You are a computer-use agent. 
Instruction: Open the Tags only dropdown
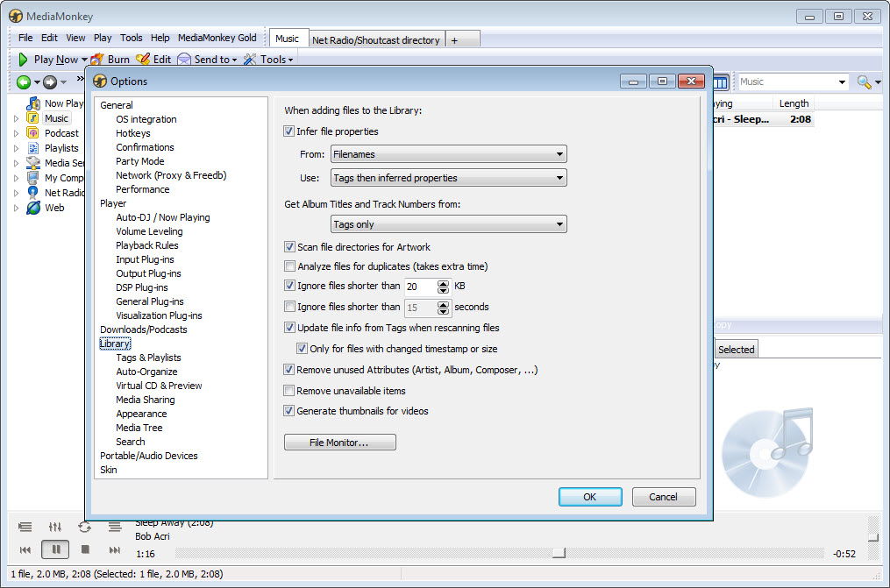[x=448, y=224]
